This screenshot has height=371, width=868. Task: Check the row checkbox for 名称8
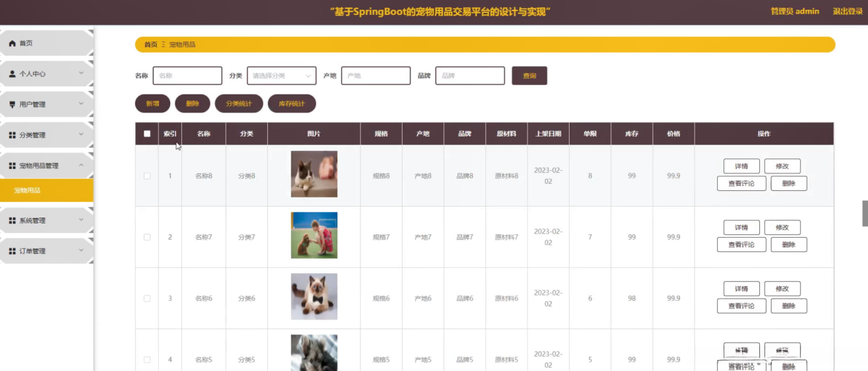pyautogui.click(x=147, y=176)
